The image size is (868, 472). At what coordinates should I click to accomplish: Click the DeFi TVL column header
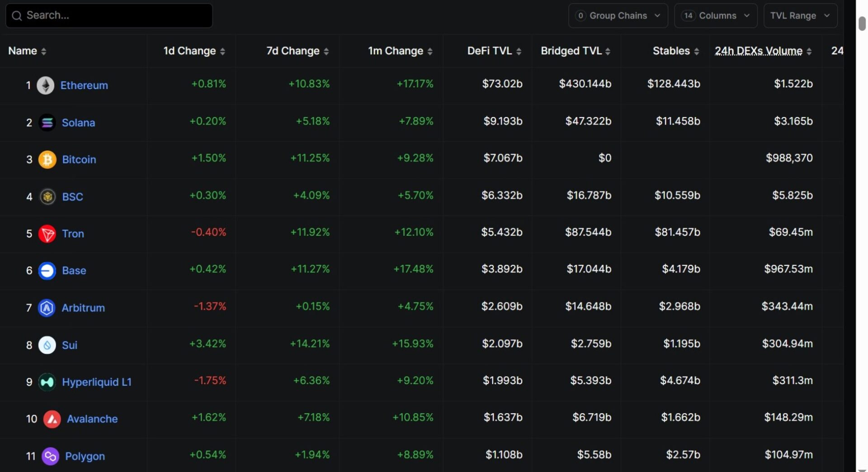(x=490, y=51)
